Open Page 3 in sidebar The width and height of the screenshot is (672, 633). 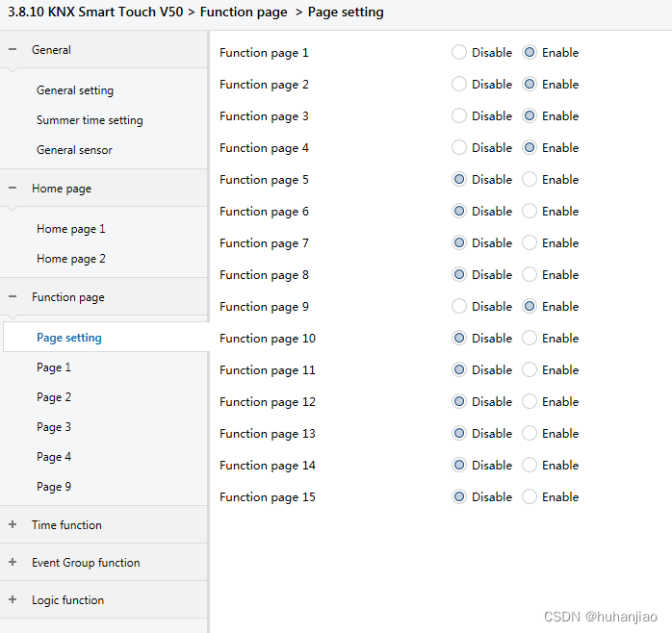click(x=54, y=427)
